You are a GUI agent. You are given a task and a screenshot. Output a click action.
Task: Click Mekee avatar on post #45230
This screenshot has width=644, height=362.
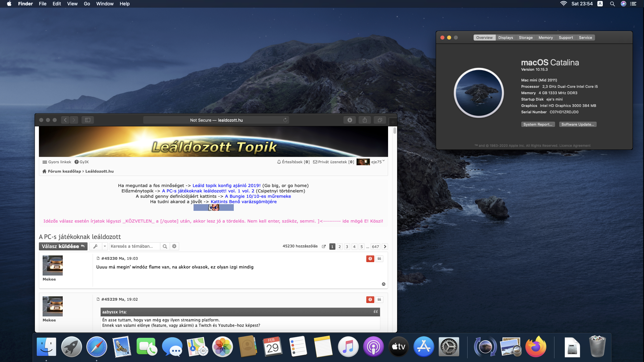click(53, 265)
